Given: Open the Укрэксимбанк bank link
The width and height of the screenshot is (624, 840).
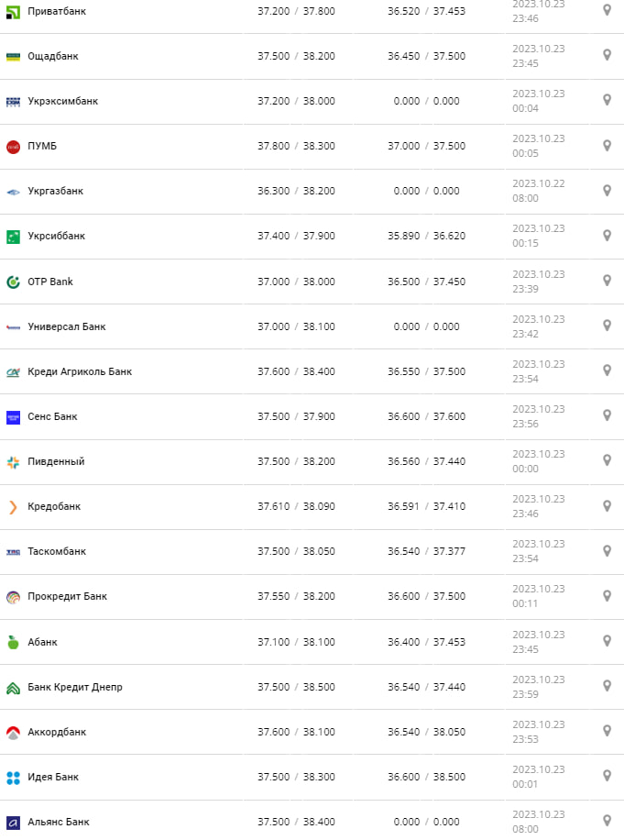Looking at the screenshot, I should point(62,101).
